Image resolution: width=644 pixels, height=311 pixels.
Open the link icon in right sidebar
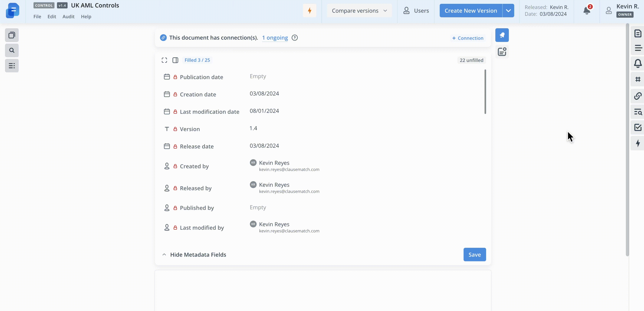[x=637, y=96]
